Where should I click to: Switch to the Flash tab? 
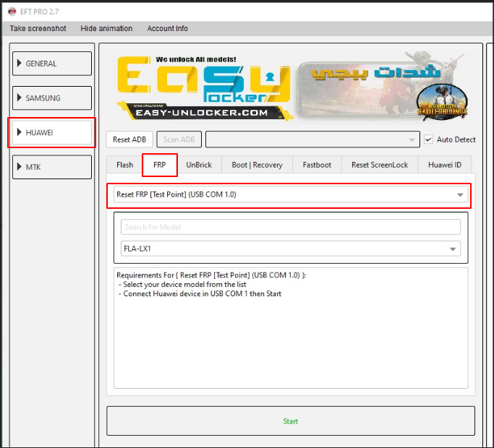click(x=124, y=165)
